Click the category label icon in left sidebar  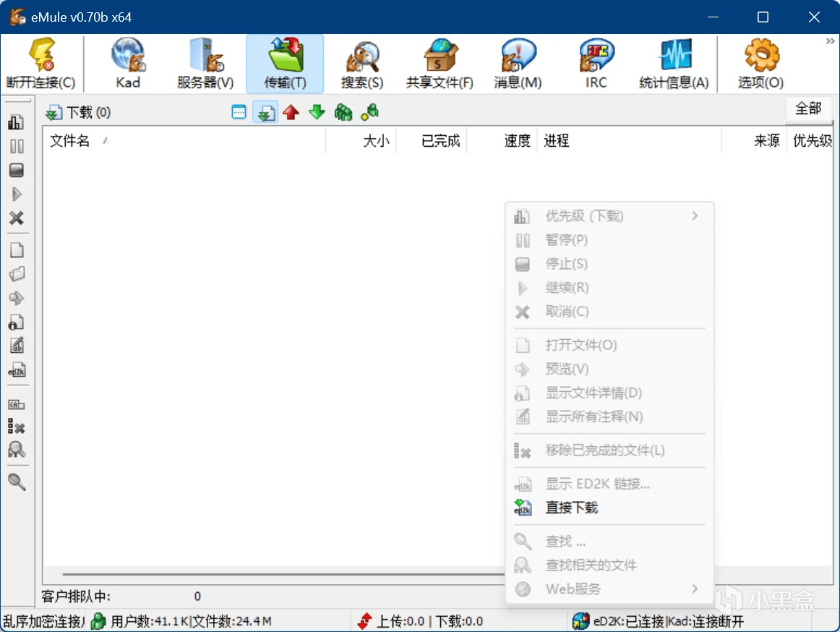17,405
